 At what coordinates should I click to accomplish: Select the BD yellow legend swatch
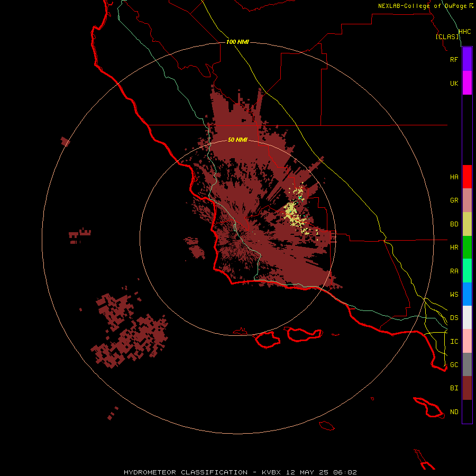coord(467,224)
